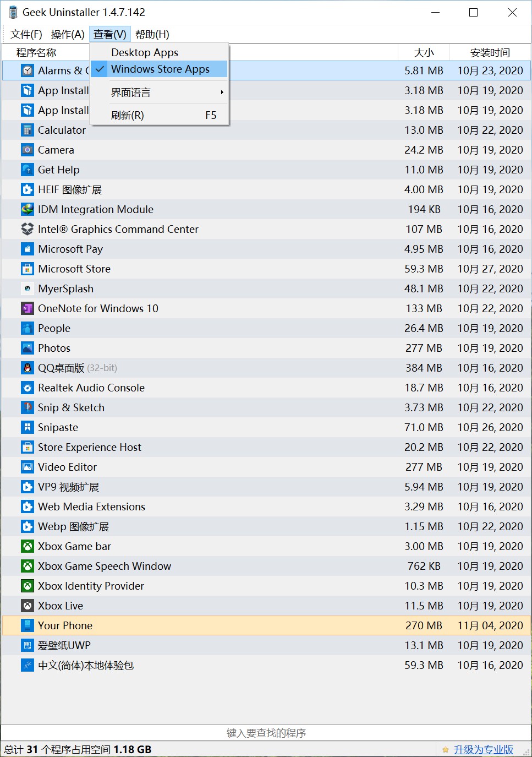Click the Camera app icon
This screenshot has width=532, height=757.
[x=28, y=150]
